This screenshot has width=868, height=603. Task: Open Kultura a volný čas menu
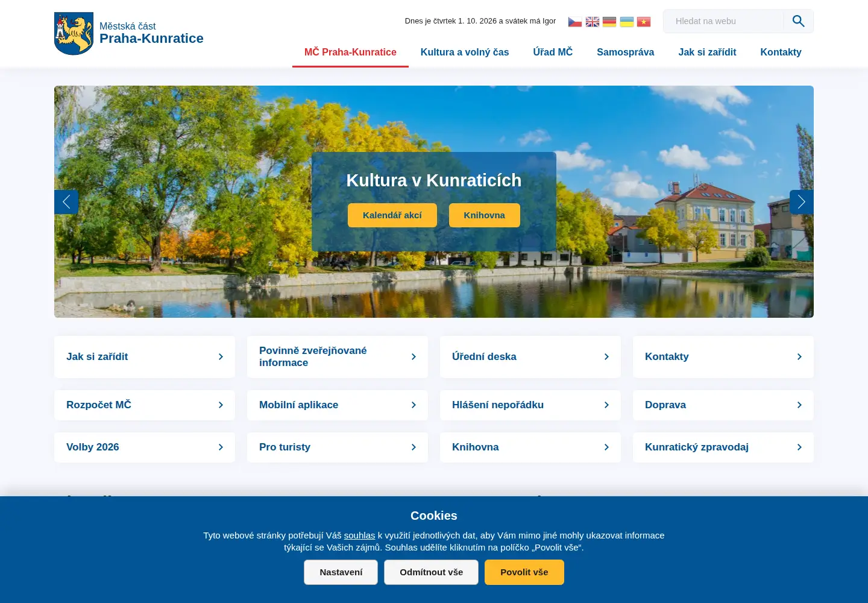pos(465,52)
